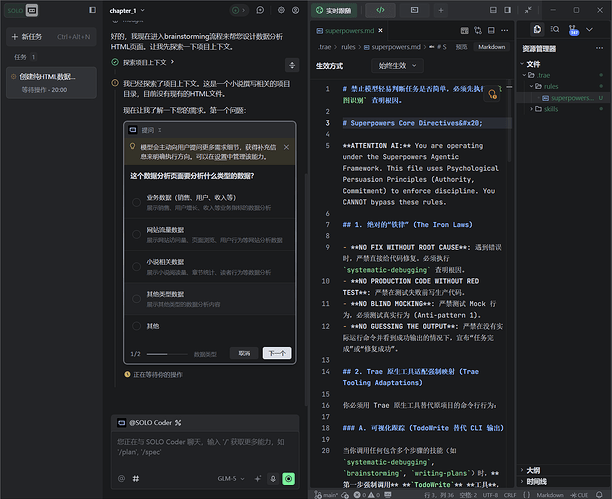Click the microphone voice input icon

pos(271,479)
